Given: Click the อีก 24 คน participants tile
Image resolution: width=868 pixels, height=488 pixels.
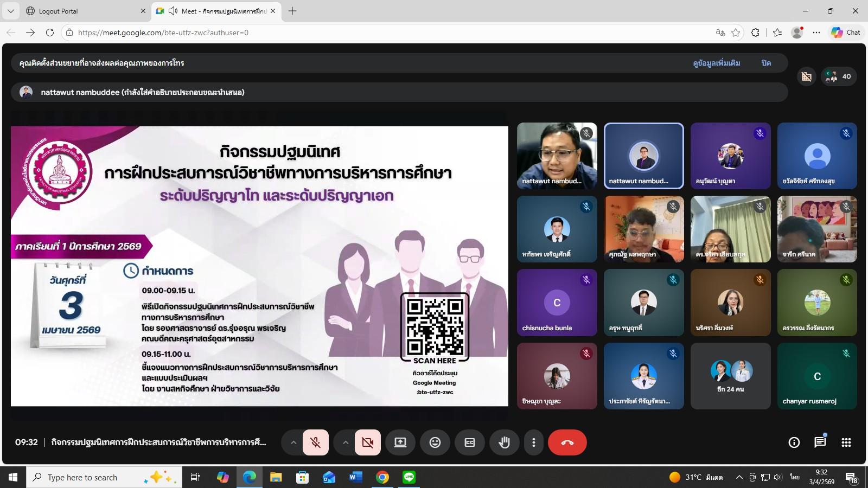Looking at the screenshot, I should tap(730, 376).
